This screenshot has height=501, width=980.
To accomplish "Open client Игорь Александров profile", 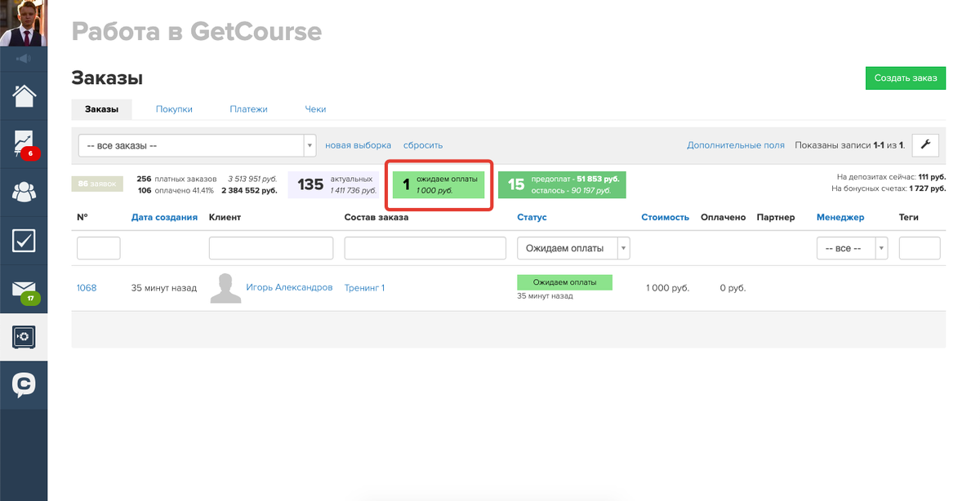I will [x=289, y=287].
